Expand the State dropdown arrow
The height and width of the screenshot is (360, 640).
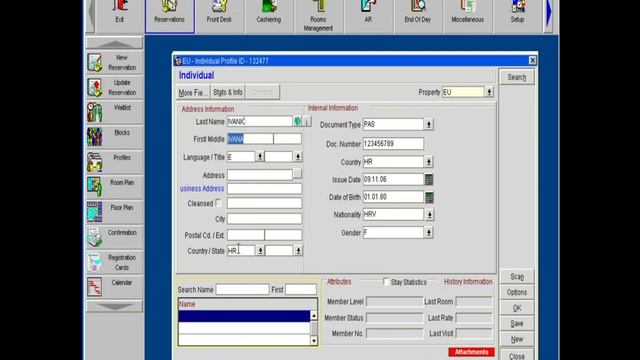click(298, 251)
